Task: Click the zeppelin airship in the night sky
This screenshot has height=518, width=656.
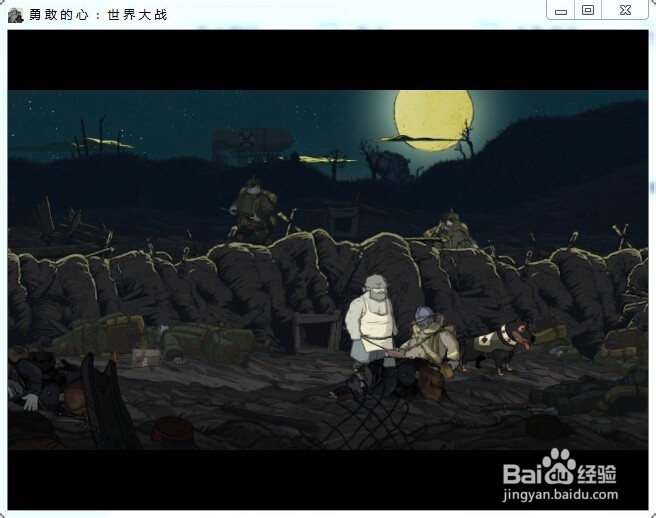Action: pos(252,143)
